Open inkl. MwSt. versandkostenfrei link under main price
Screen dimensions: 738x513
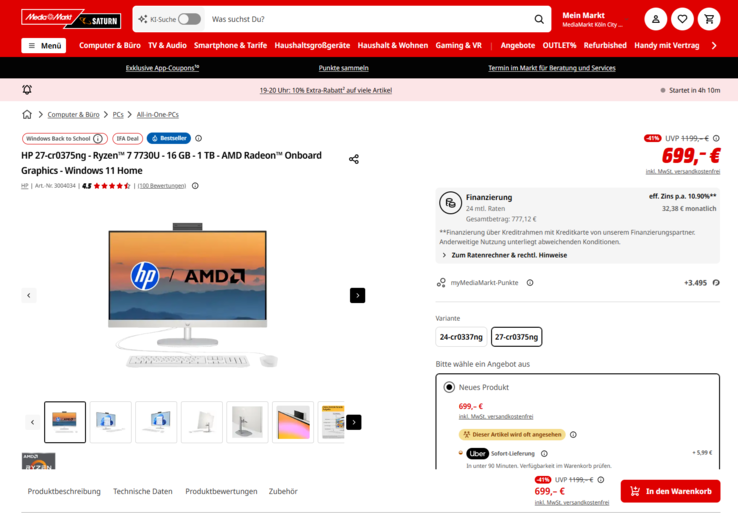tap(682, 171)
